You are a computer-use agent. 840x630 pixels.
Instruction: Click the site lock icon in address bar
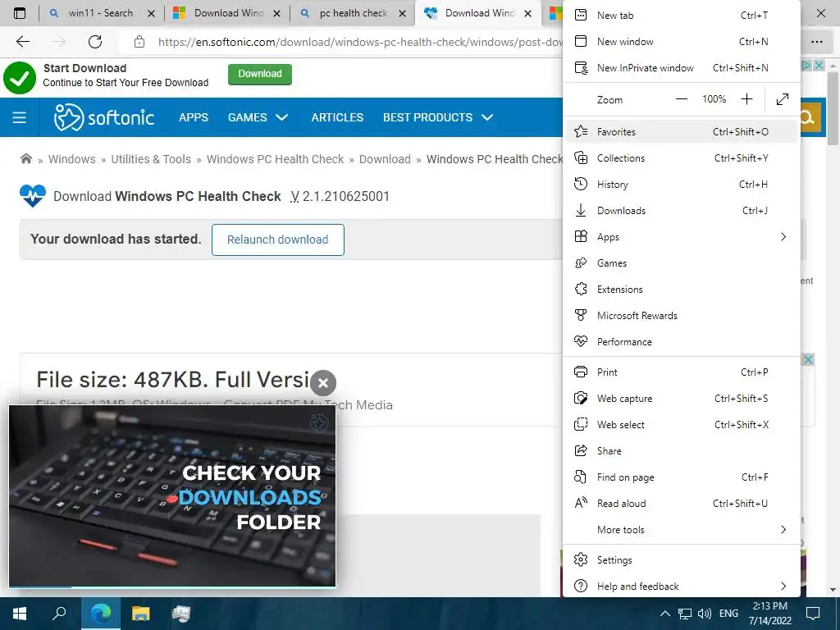coord(139,42)
